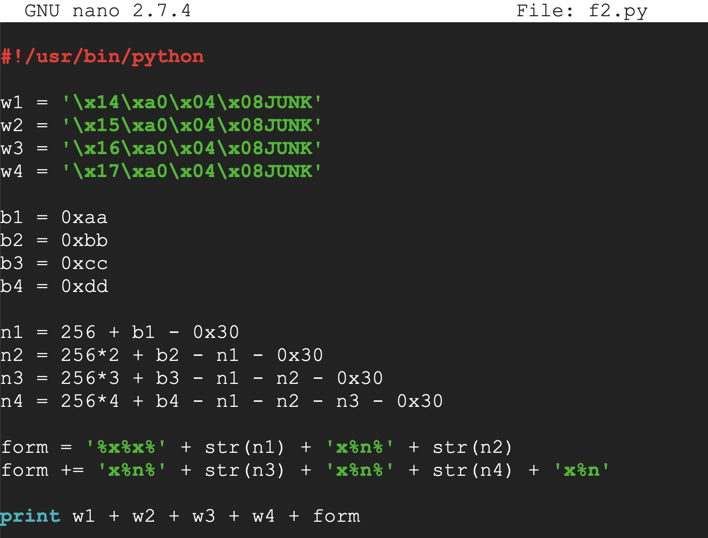Screen dimensions: 708x538
Task: Click the 256*4 term on n4 line
Action: click(90, 401)
